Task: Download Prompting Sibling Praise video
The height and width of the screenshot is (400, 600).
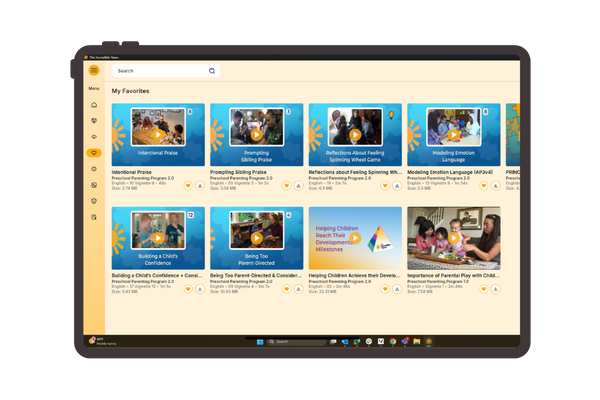Action: 297,185
